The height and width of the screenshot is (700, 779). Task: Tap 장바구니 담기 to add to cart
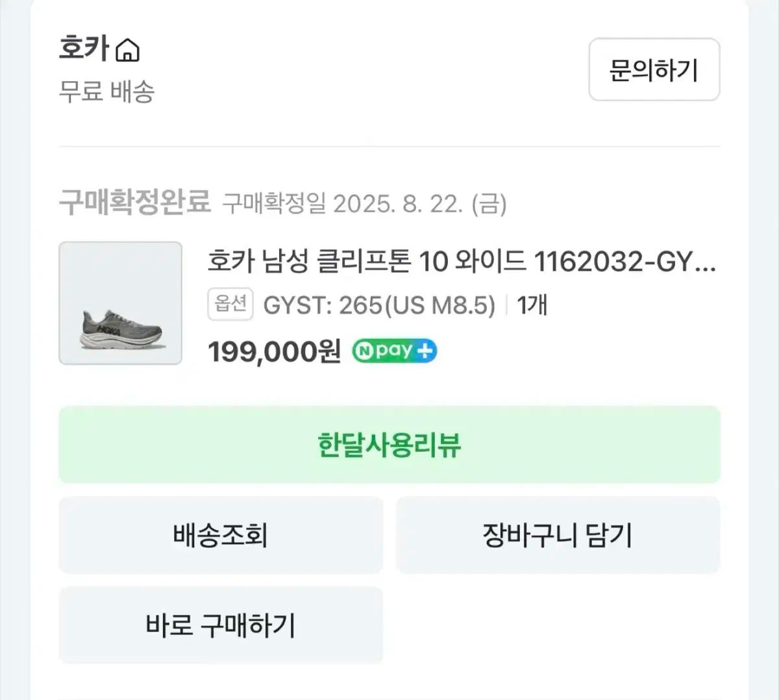tap(558, 535)
